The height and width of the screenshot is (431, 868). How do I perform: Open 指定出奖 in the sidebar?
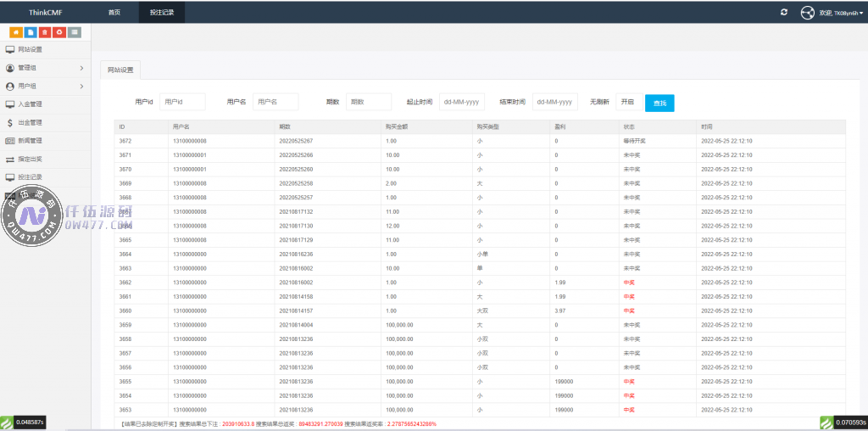tap(31, 159)
